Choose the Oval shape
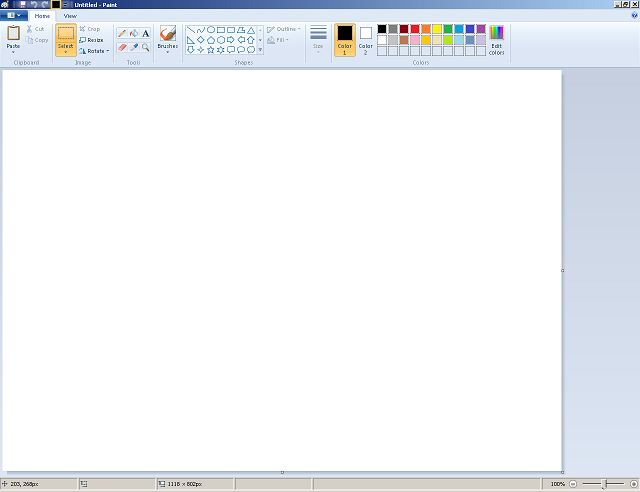Image resolution: width=640 pixels, height=492 pixels. coord(211,30)
